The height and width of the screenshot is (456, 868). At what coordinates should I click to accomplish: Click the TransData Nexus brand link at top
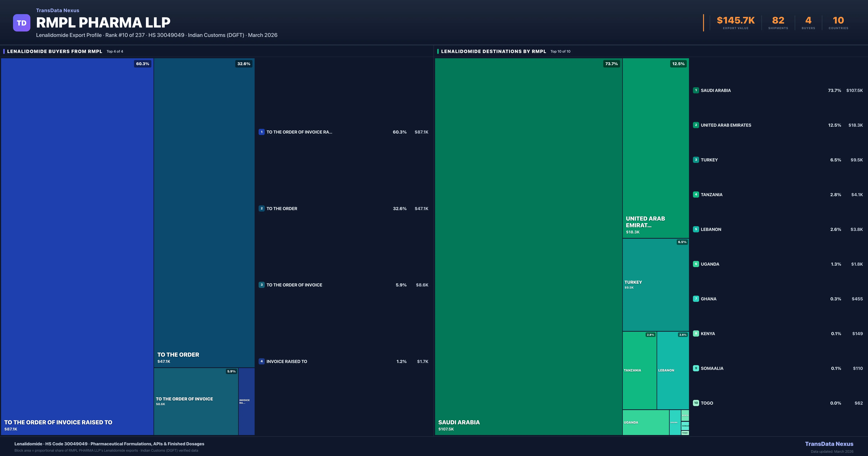(58, 10)
